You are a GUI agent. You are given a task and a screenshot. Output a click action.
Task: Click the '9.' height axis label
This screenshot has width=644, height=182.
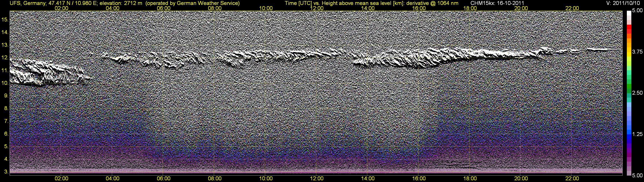(6, 95)
